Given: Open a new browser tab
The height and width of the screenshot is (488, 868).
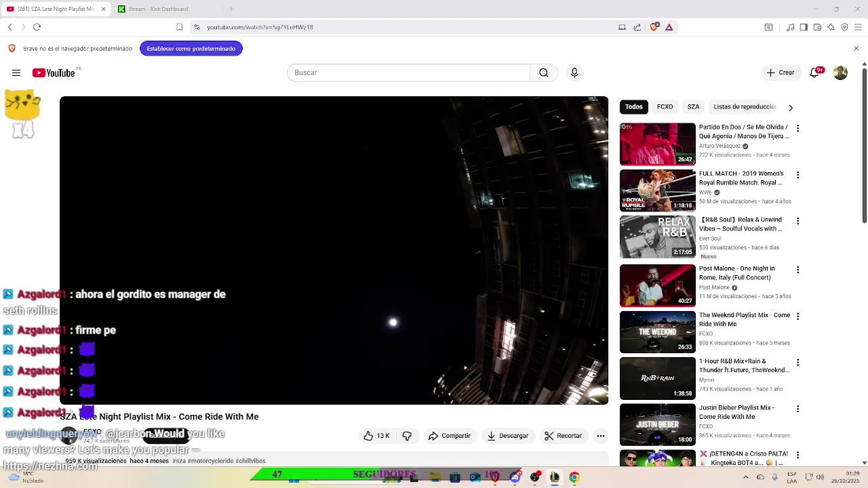Looking at the screenshot, I should (231, 9).
